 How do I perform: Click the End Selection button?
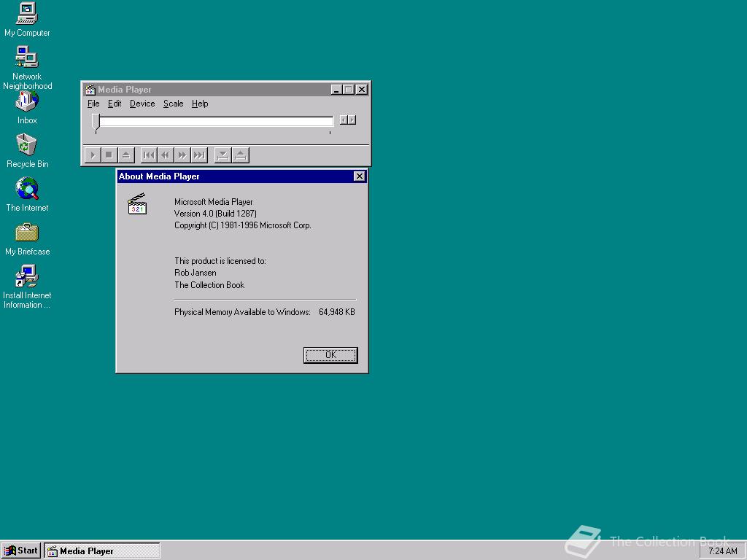point(241,155)
